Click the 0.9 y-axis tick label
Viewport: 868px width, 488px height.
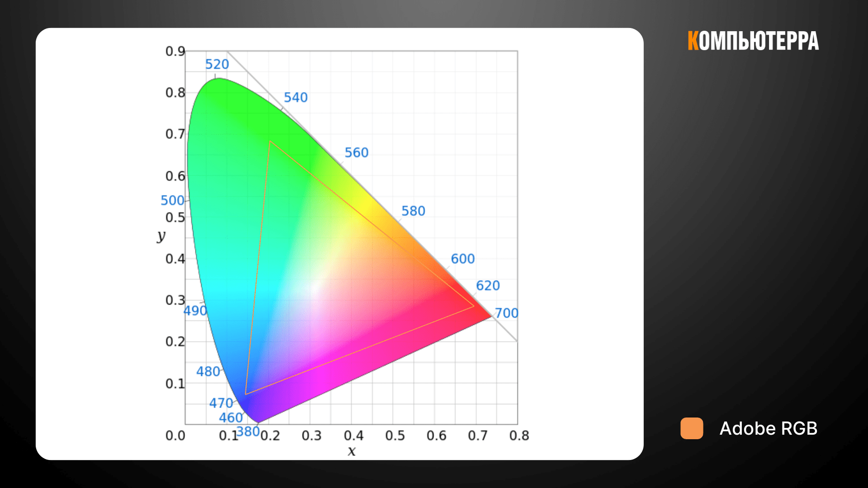(175, 51)
